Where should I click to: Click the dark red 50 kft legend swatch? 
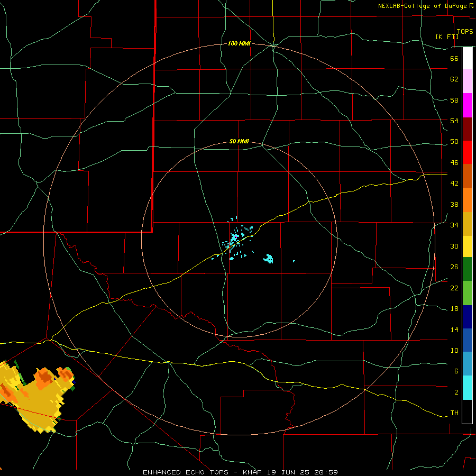[x=467, y=129]
